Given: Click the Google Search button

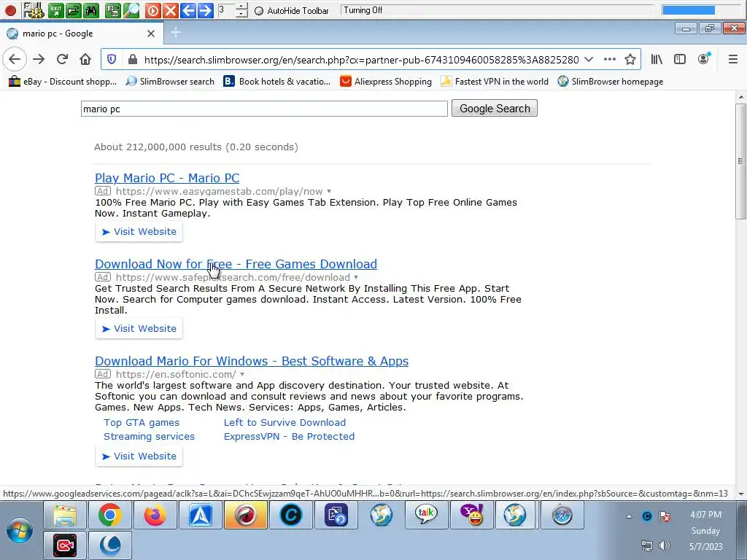Looking at the screenshot, I should pos(495,108).
